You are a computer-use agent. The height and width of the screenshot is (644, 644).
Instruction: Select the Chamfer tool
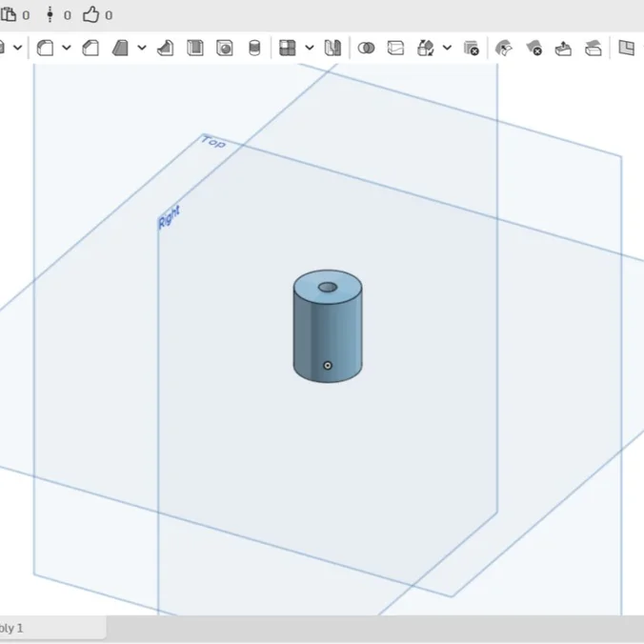point(91,48)
